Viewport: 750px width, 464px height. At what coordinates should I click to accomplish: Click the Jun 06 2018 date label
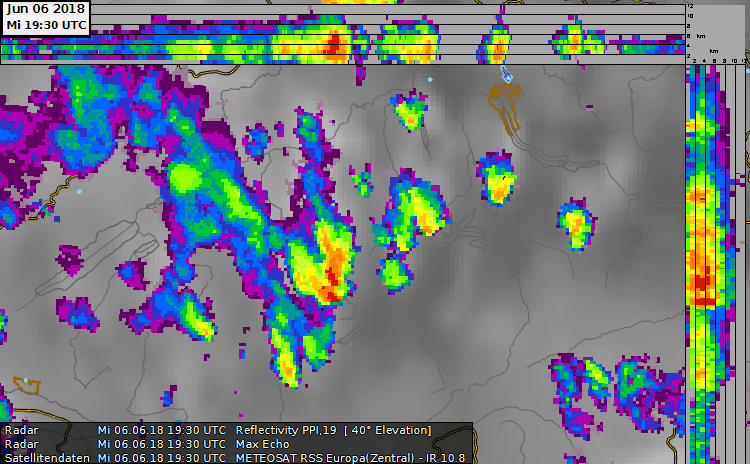[x=45, y=8]
